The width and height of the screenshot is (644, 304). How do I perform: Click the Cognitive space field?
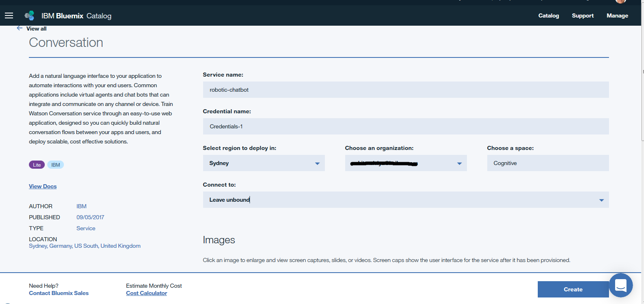[x=548, y=163]
